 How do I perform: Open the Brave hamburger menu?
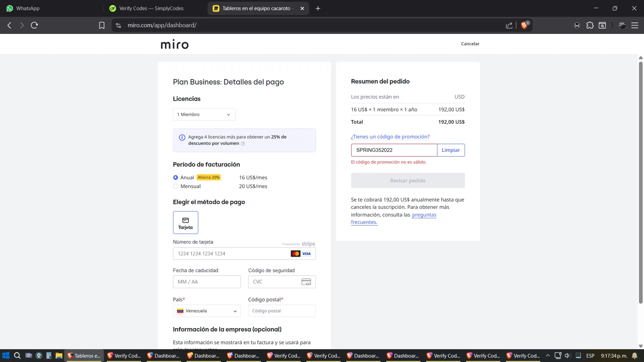click(635, 25)
